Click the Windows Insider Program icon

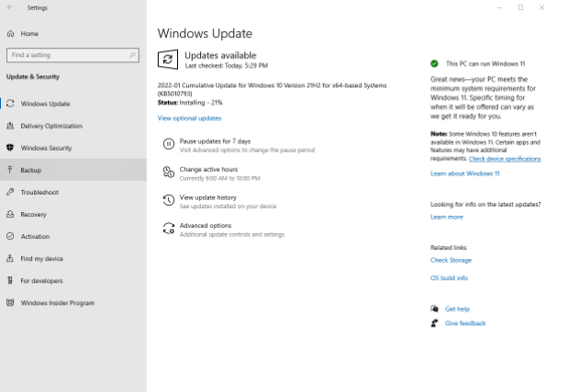tap(10, 303)
